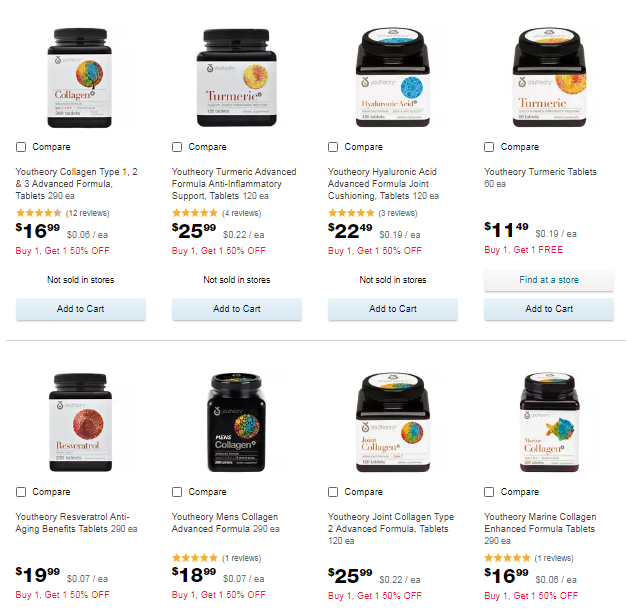Open Hyaluronic Acid bottle product image

coord(393,77)
